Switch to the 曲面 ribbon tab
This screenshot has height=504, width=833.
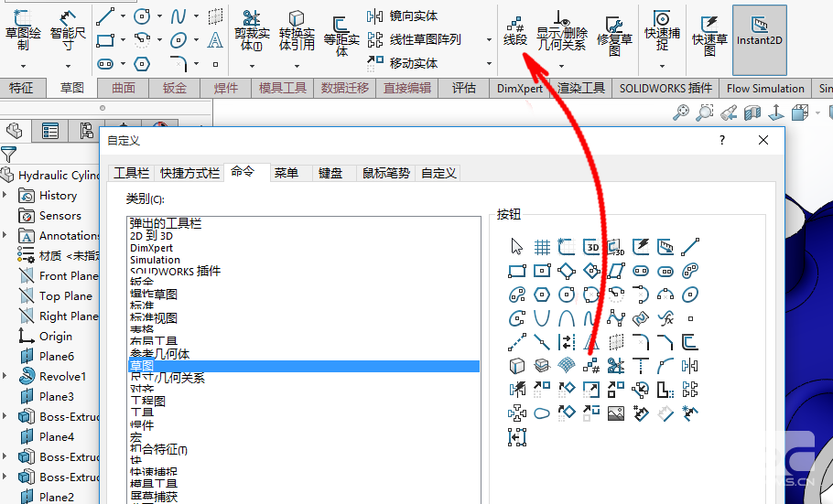pyautogui.click(x=124, y=88)
